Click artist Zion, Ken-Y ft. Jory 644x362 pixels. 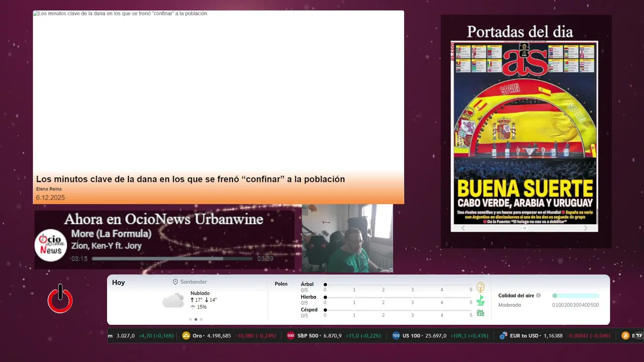106,246
